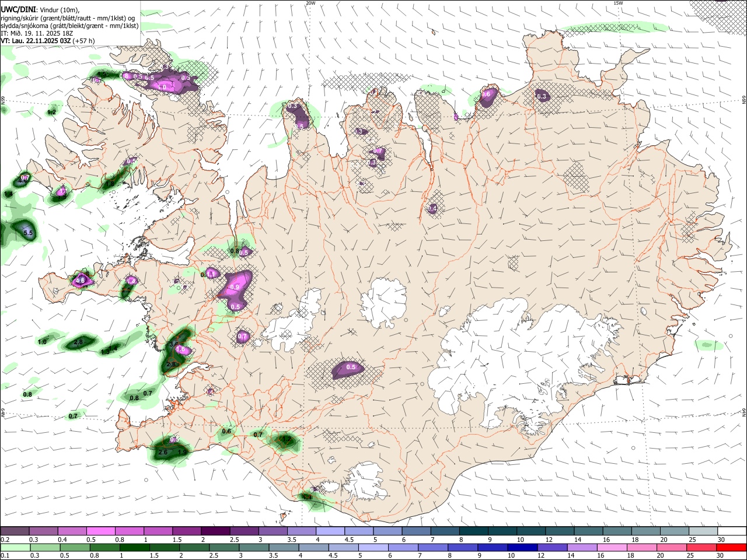The image size is (747, 560).
Task: Select the dark teal 8–9 snow scale swatch
Action: tap(473, 531)
